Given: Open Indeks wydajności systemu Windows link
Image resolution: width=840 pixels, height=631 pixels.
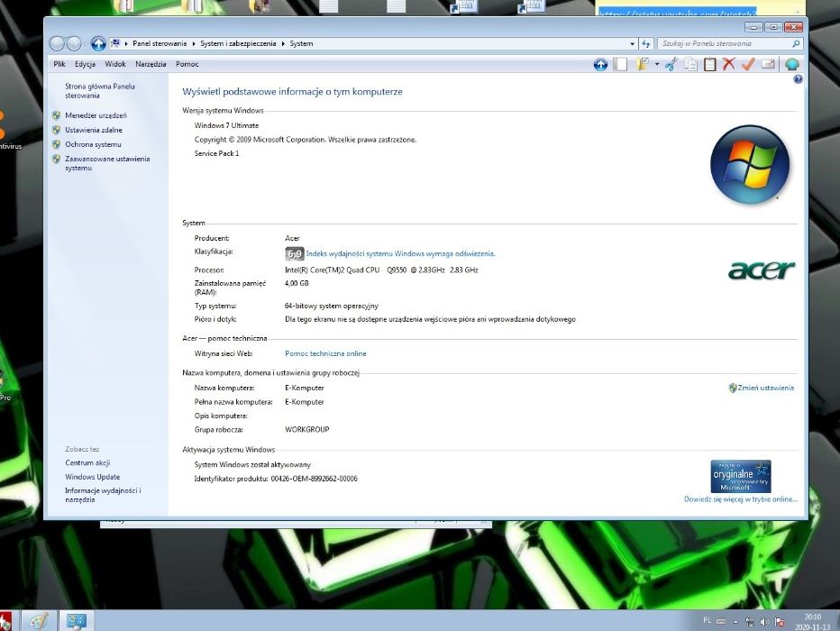Looking at the screenshot, I should (400, 254).
